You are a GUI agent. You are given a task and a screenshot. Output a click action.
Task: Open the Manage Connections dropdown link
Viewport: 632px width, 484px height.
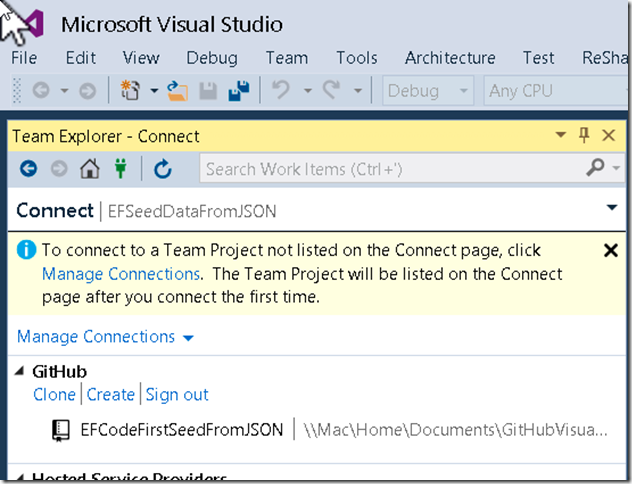click(105, 337)
